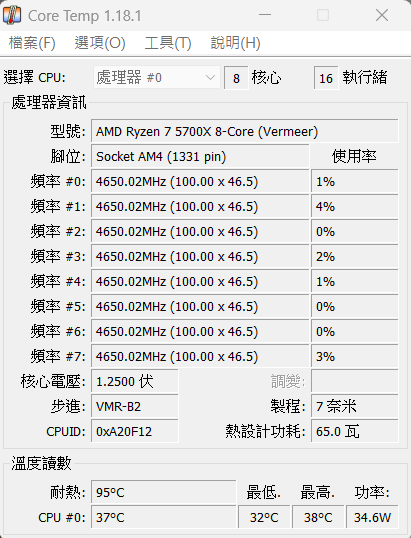This screenshot has height=538, width=411.
Task: Click the AMD Ryzen 7 5700X model field
Action: pos(245,131)
